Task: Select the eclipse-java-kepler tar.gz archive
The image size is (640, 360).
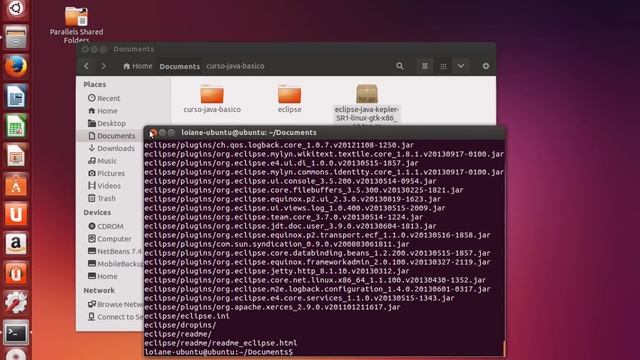Action: tap(367, 103)
